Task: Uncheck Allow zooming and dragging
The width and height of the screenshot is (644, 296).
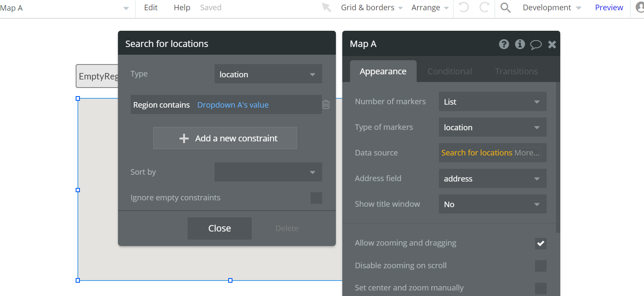Action: [541, 243]
